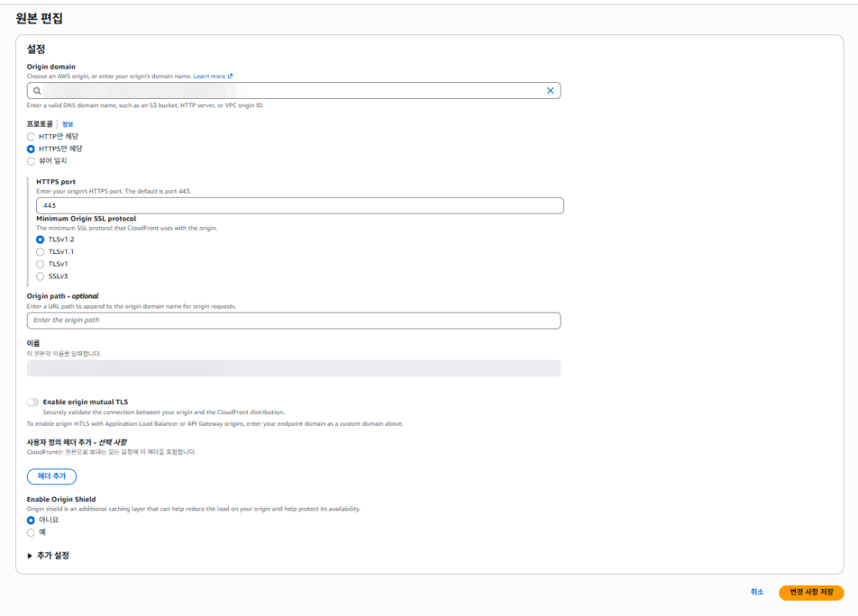
Task: Open the 정보 info link beside 프로토콜
Action: coord(67,124)
